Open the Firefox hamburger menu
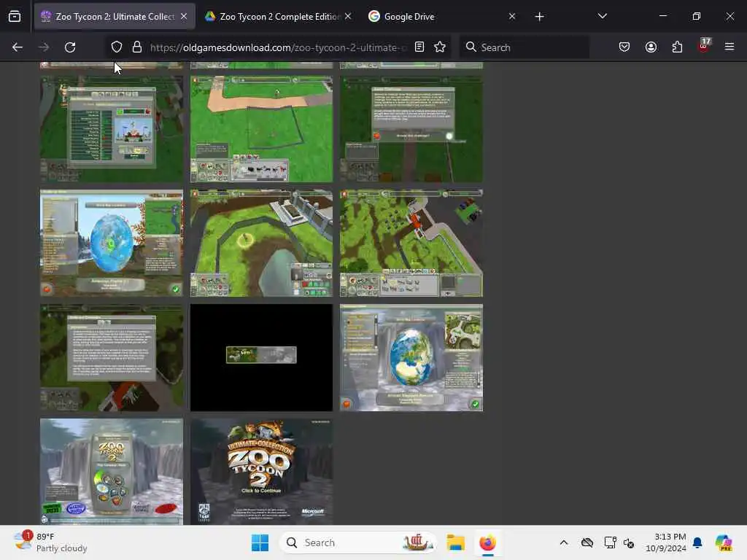The width and height of the screenshot is (747, 560). point(729,47)
